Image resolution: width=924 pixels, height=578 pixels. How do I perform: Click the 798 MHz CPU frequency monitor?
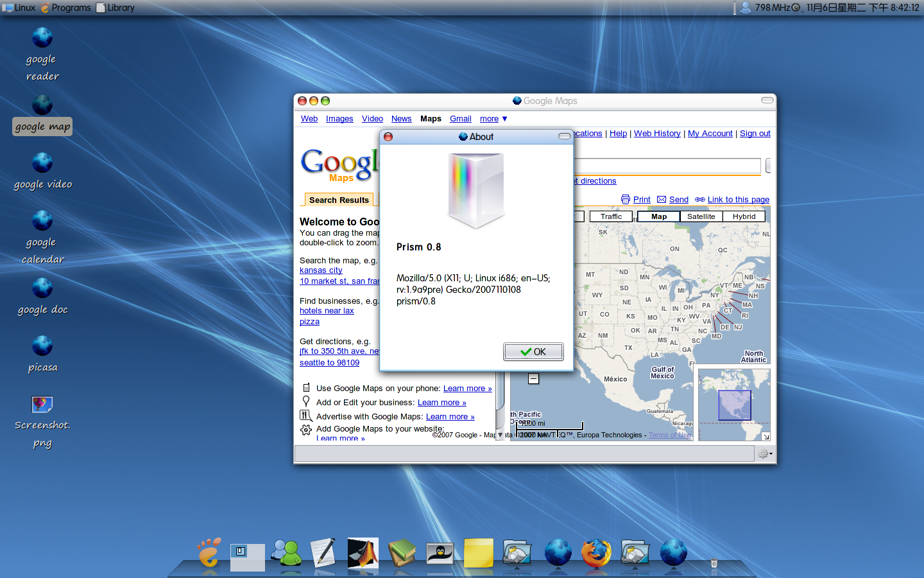pos(777,8)
